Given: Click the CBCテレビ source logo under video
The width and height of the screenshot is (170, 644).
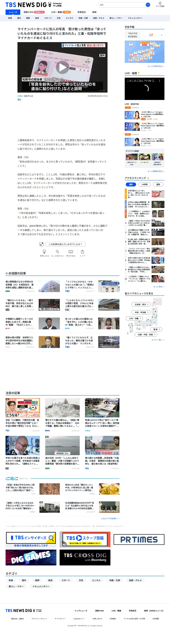Looking at the screenshot, I should point(20,96).
